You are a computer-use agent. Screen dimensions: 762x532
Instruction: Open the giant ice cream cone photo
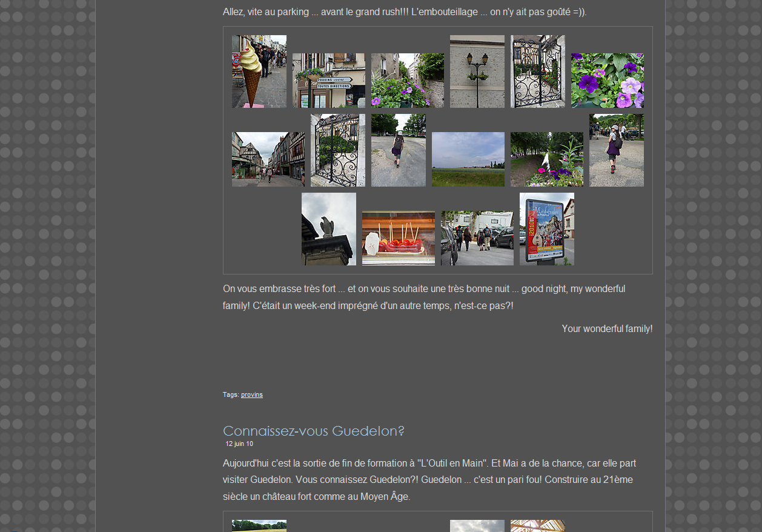(x=259, y=71)
